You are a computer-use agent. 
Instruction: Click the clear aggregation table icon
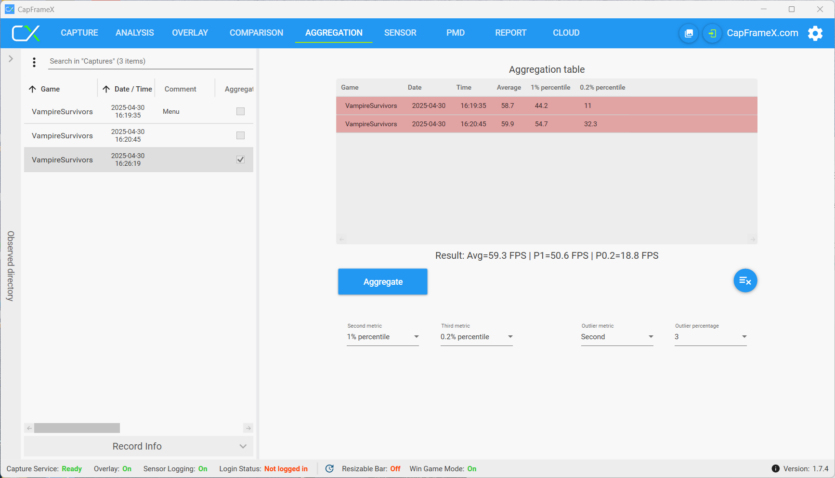click(x=745, y=281)
